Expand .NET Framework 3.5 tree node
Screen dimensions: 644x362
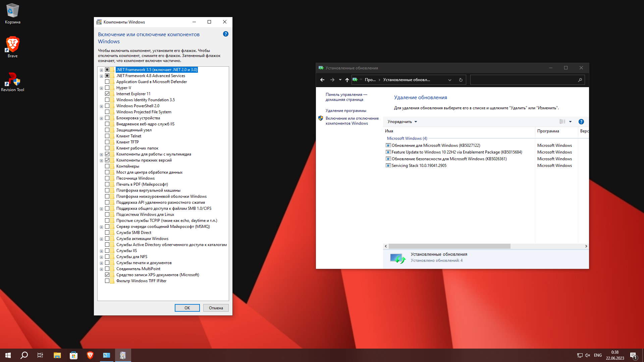click(x=101, y=70)
